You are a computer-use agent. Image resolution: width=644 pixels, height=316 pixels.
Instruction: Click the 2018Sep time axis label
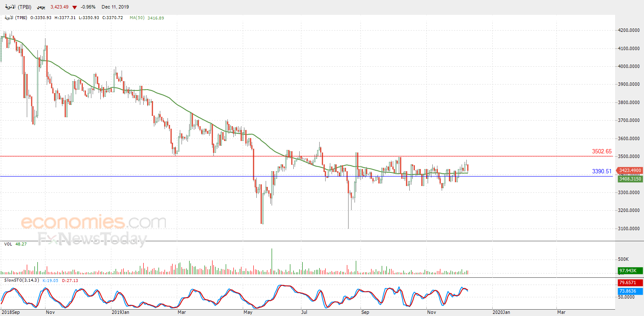coord(11,312)
